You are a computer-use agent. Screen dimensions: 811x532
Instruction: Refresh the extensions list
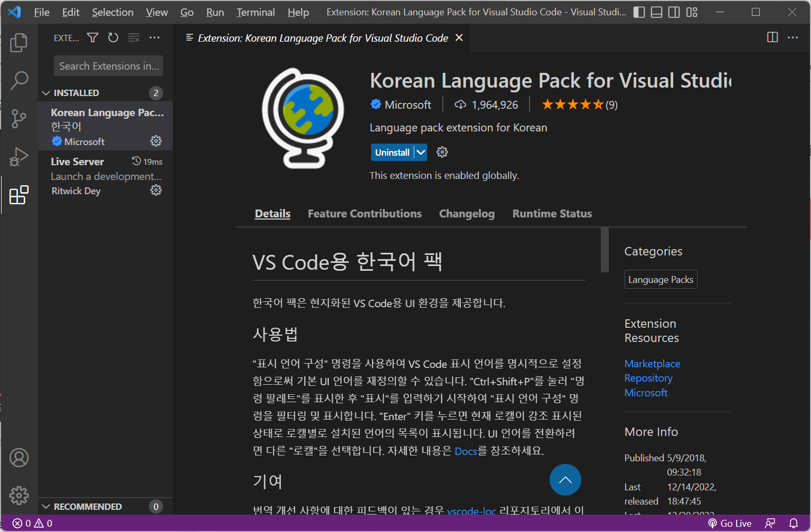click(x=113, y=37)
